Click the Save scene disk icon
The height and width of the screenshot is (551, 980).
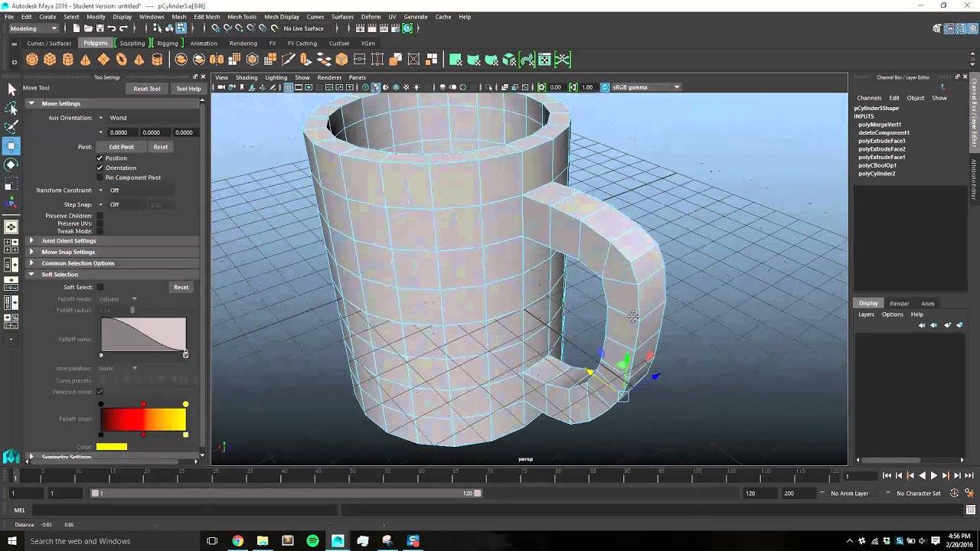[100, 28]
